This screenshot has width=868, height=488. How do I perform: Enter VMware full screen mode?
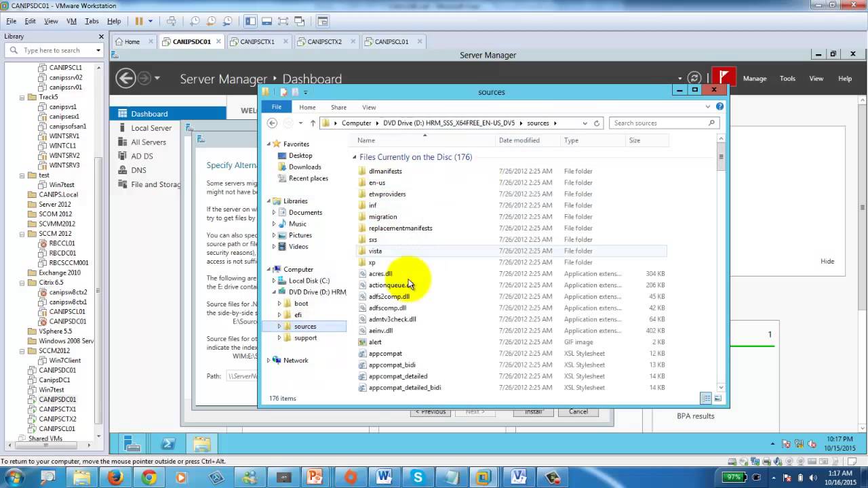(x=283, y=21)
